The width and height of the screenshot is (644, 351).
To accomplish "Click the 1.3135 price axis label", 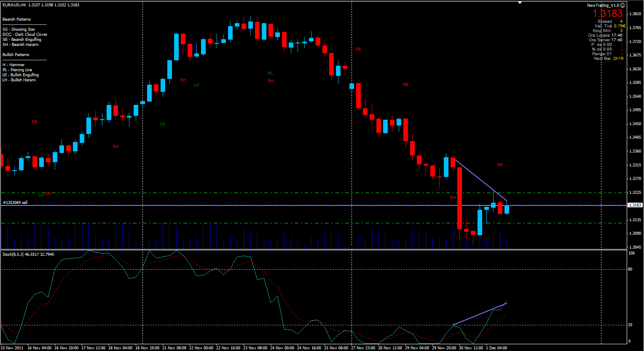I will tap(635, 220).
